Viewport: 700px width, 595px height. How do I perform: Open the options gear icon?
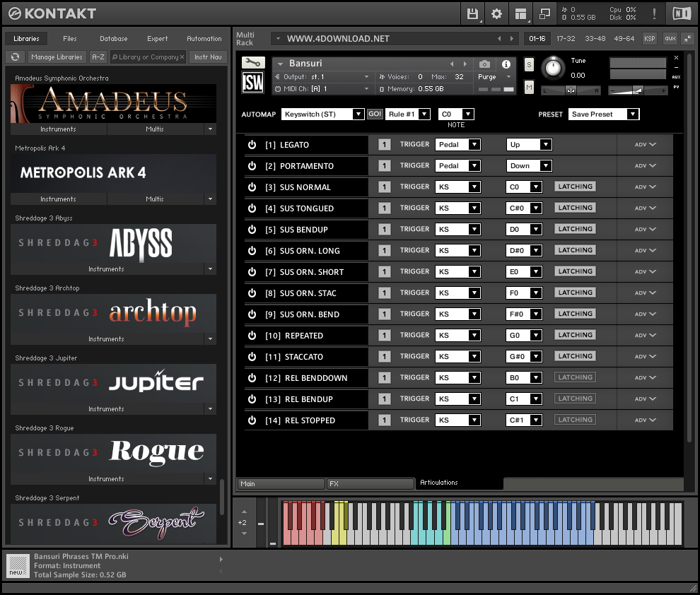496,14
